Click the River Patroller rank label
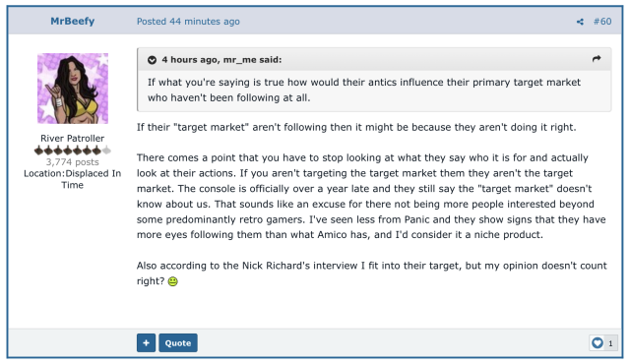The width and height of the screenshot is (630, 364). [x=72, y=138]
